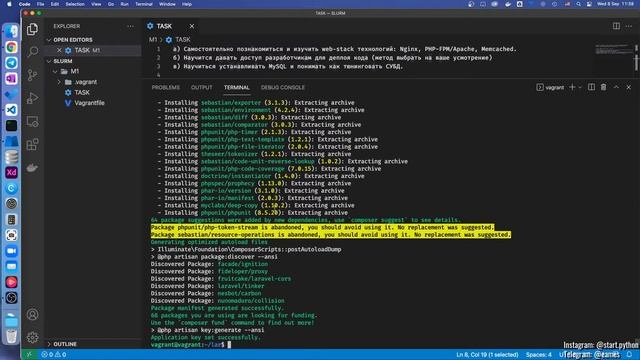Viewport: 640px width, 360px height.
Task: Kill the terminal with trash icon
Action: [x=603, y=87]
